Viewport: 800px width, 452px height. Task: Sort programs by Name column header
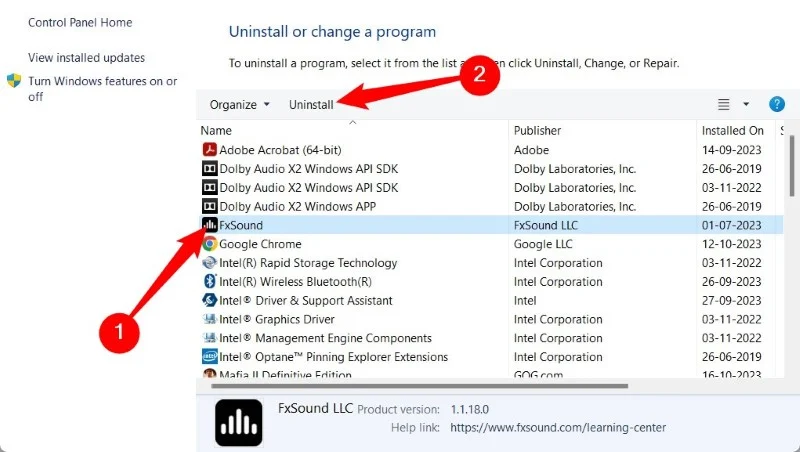pos(216,130)
